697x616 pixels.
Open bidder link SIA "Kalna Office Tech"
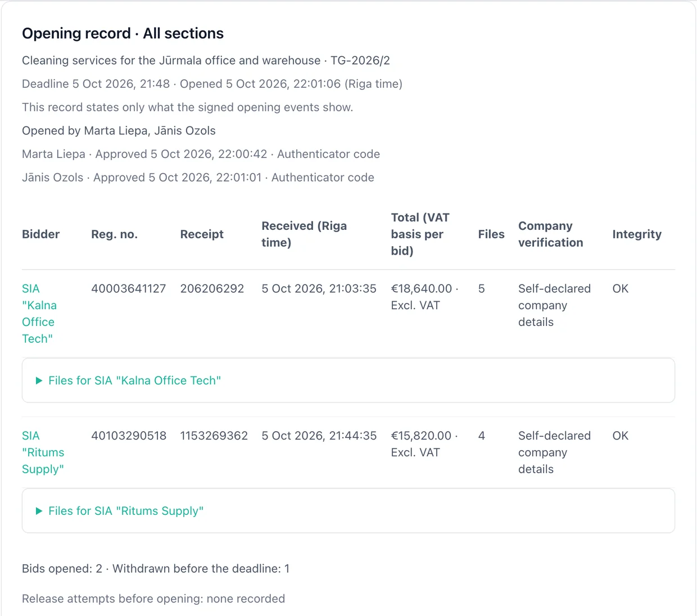[39, 314]
